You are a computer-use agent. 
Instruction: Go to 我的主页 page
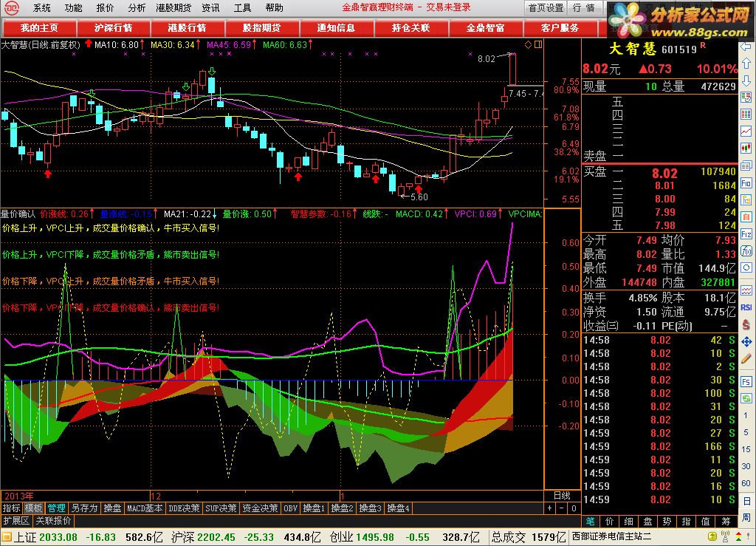coord(39,28)
